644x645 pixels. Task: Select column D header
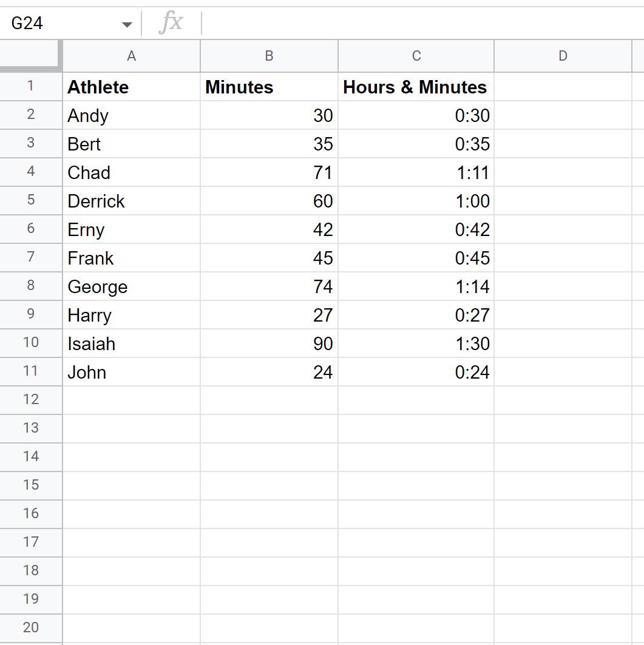pos(563,56)
